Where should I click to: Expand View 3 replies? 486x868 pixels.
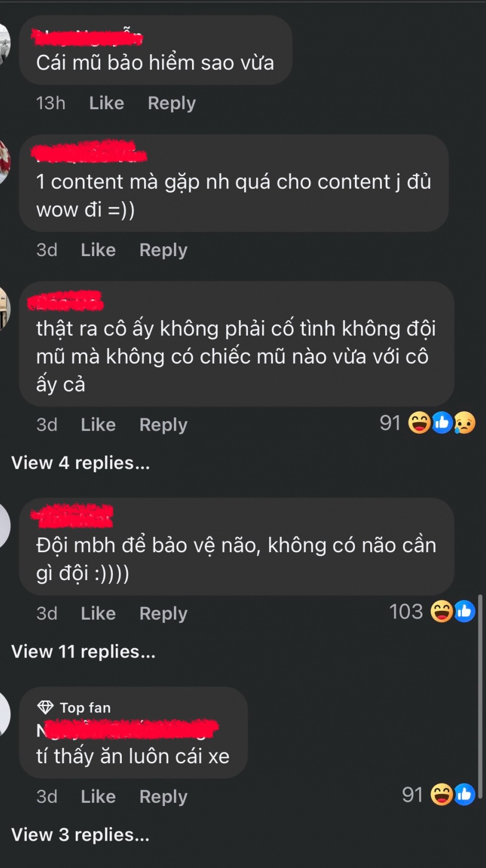[x=81, y=835]
